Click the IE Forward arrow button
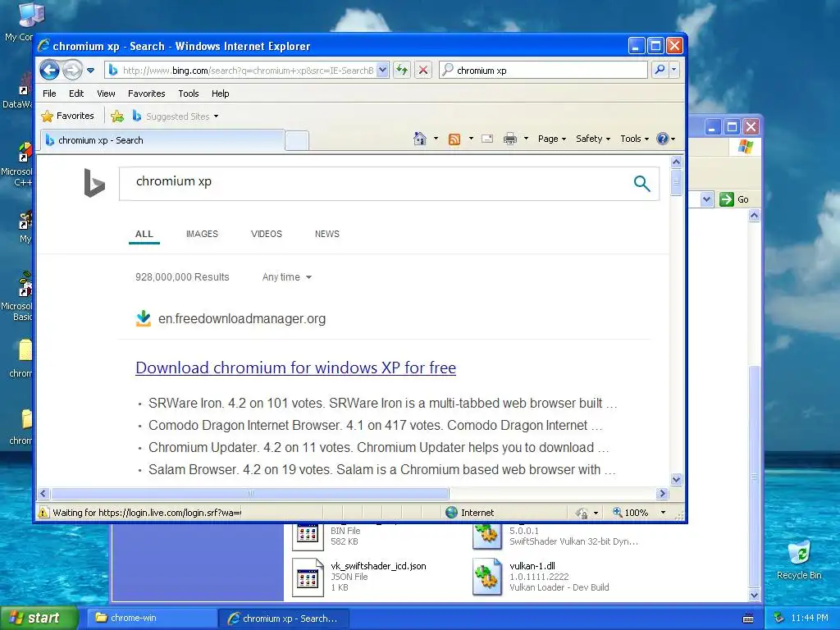Viewport: 840px width, 630px height. 72,71
